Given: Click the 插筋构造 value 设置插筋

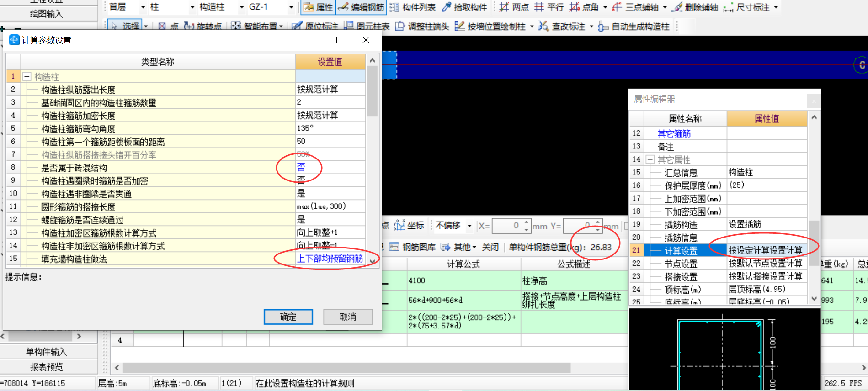Looking at the screenshot, I should 767,224.
